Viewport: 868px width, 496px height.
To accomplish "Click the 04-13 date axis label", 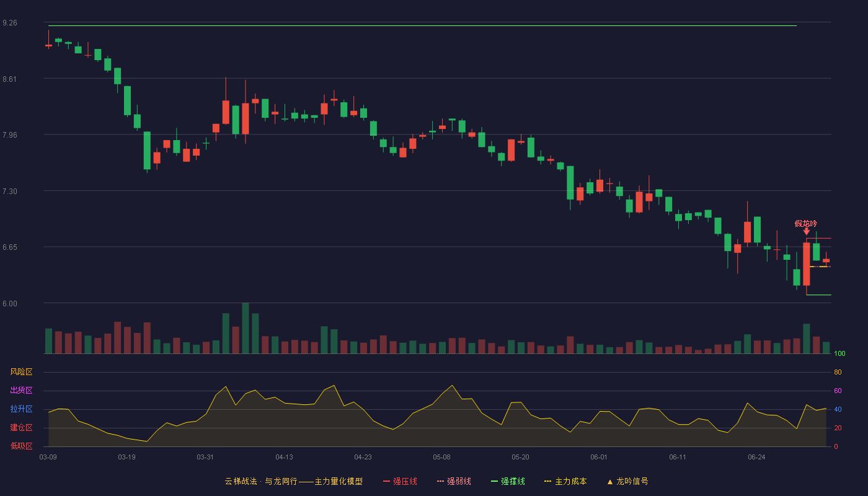I will pyautogui.click(x=284, y=457).
